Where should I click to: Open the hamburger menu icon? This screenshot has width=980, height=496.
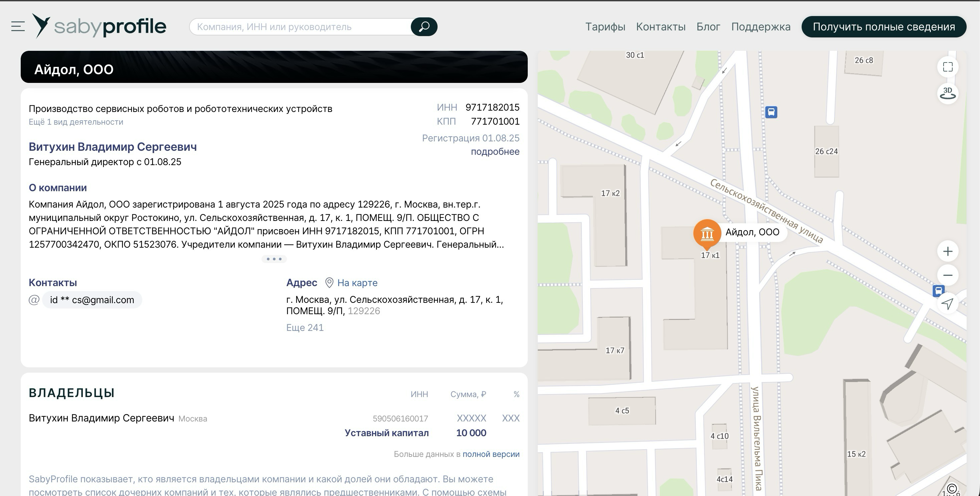point(18,27)
